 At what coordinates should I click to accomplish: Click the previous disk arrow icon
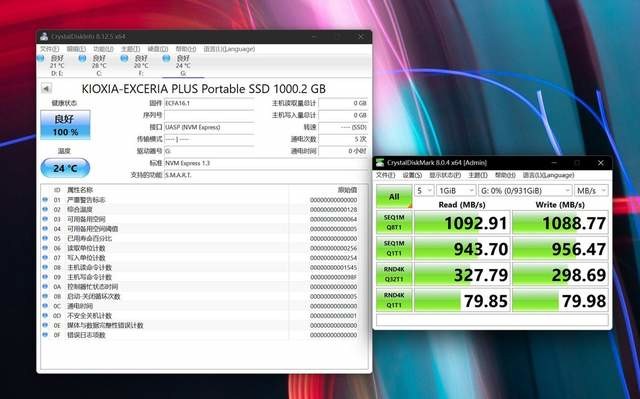(47, 89)
